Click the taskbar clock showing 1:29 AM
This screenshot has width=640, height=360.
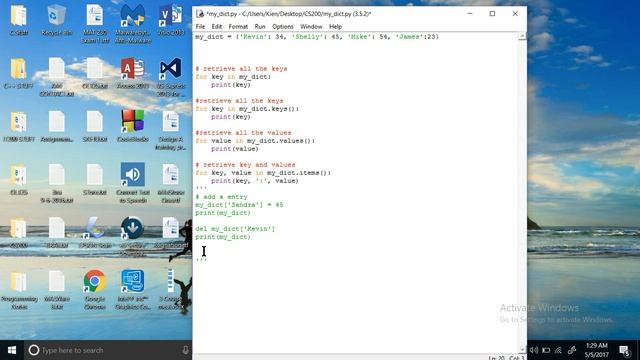[596, 350]
